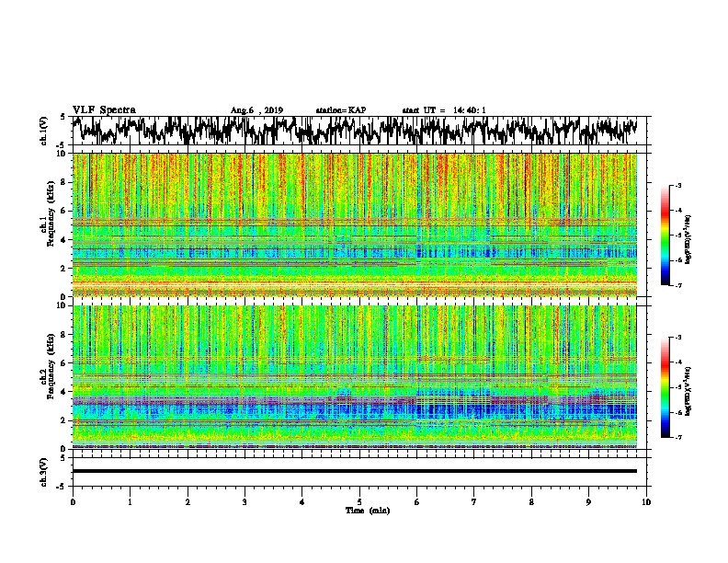The image size is (728, 563).
Task: Click the ch.2 spectrogram color scale bar
Action: click(665, 387)
